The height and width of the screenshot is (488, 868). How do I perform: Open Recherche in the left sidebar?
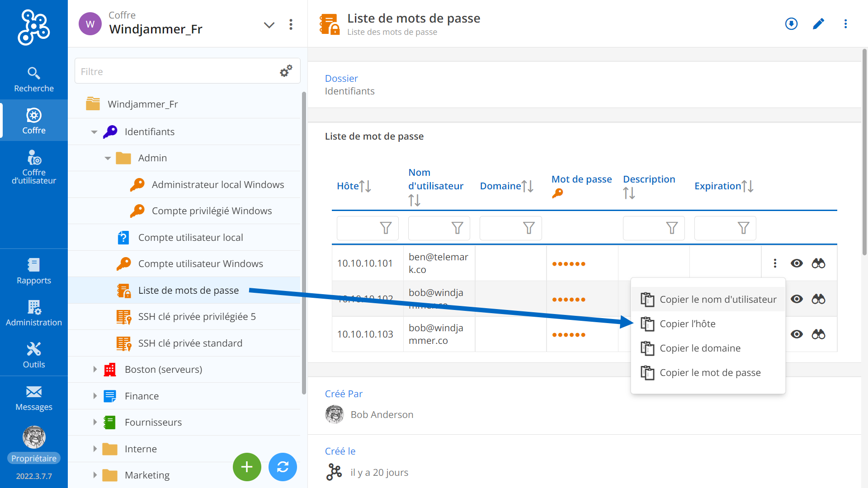pos(33,79)
